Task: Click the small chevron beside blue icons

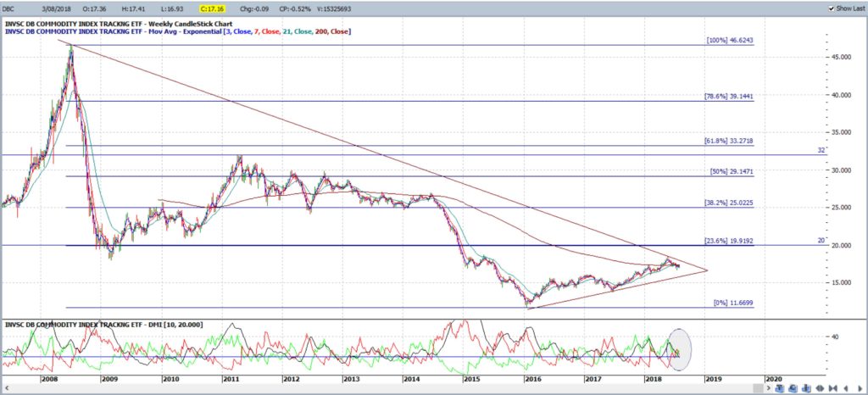Action: [x=768, y=388]
